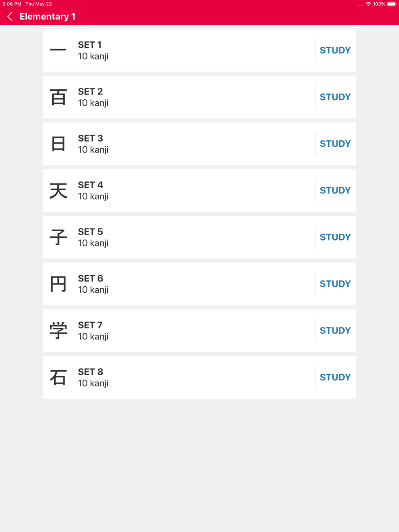The image size is (399, 532).
Task: Open the SET 5 title label
Action: 91,232
